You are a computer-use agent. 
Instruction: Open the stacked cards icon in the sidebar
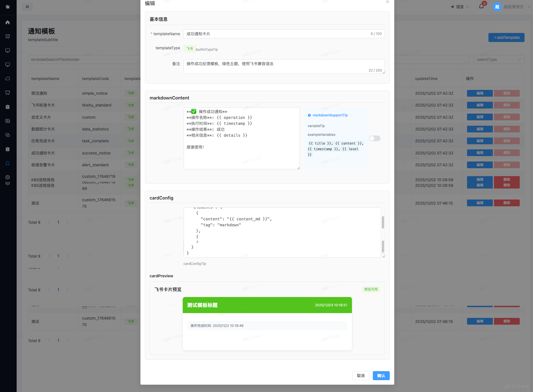8,121
